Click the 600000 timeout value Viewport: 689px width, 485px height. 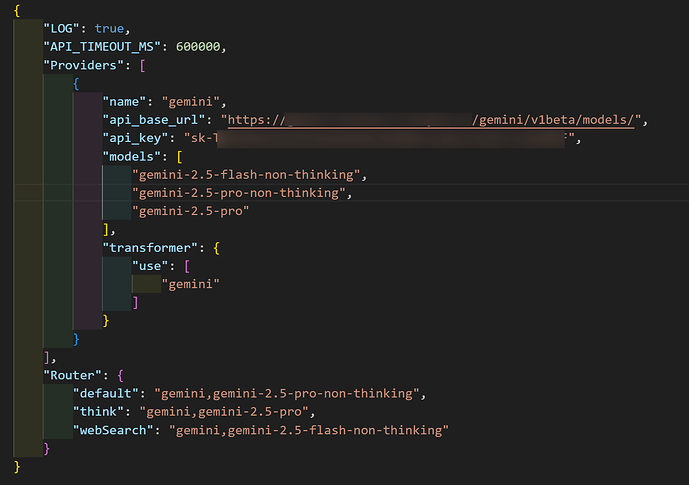(x=198, y=47)
